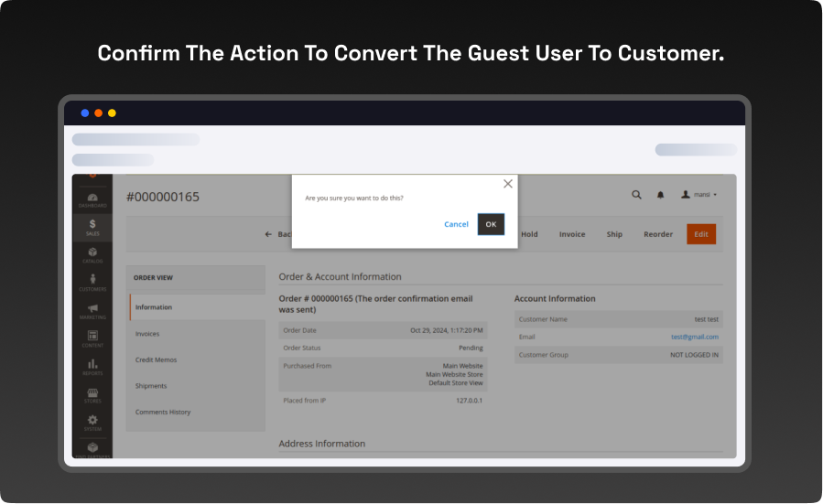The image size is (823, 504).
Task: Open the Dashboard sidebar icon
Action: click(x=92, y=199)
